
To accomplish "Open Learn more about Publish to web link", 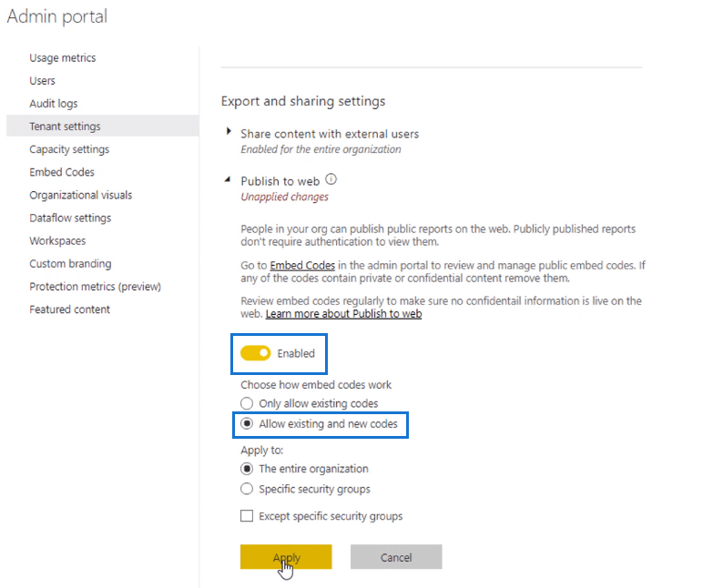I will tap(344, 314).
